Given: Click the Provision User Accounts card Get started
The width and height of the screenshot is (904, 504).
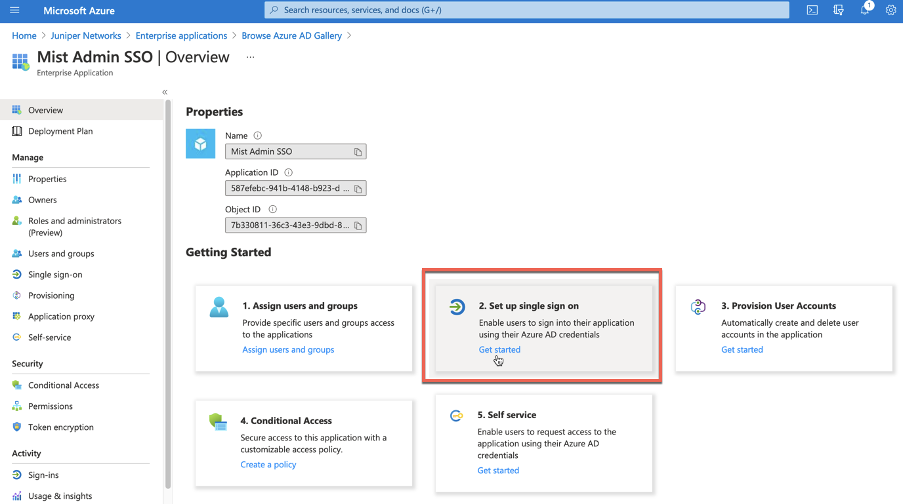Looking at the screenshot, I should (x=742, y=350).
